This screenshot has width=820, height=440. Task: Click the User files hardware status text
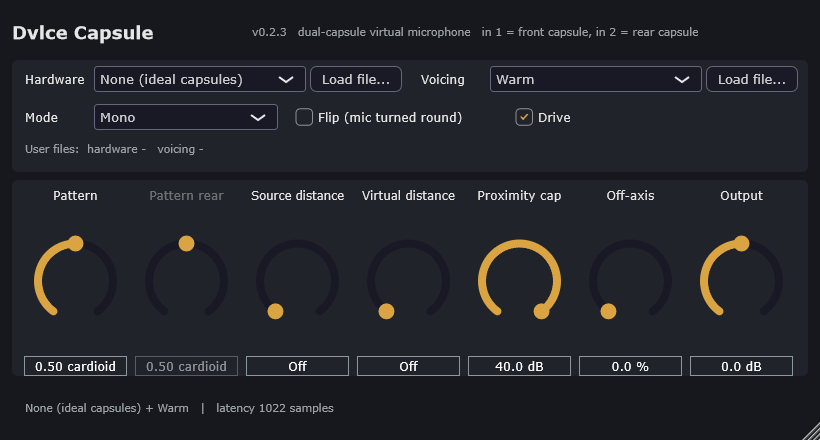pyautogui.click(x=116, y=149)
